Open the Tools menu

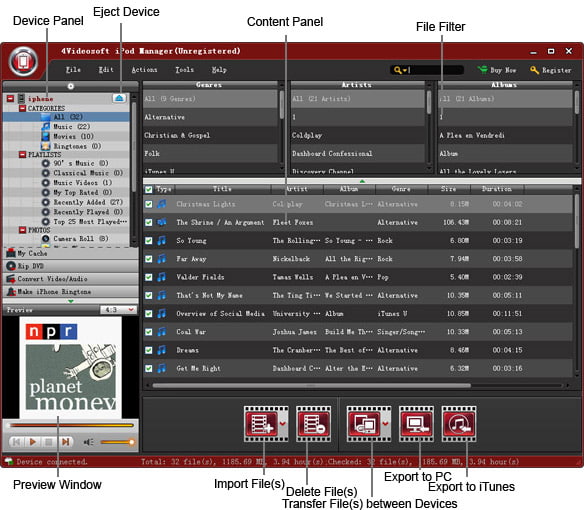(184, 70)
